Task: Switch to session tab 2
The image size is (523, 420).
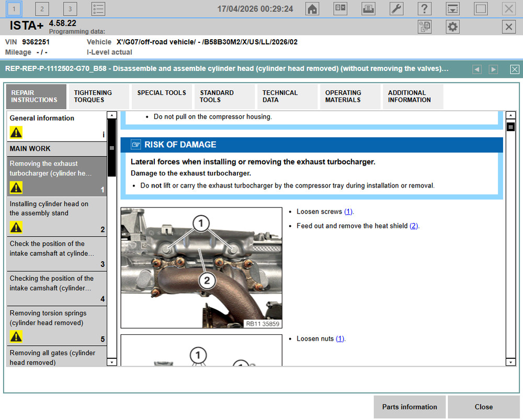Action: click(x=42, y=9)
